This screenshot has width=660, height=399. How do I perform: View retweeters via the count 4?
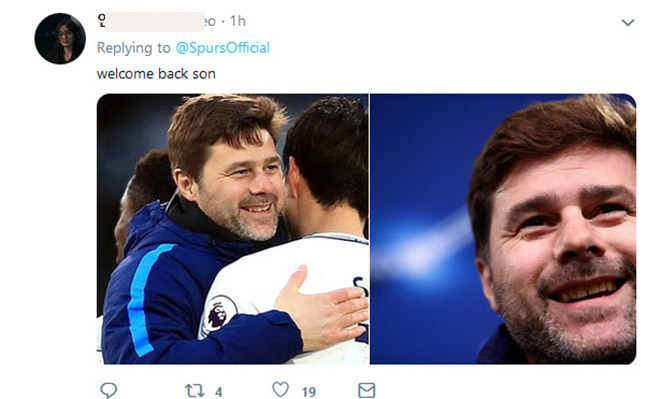218,392
